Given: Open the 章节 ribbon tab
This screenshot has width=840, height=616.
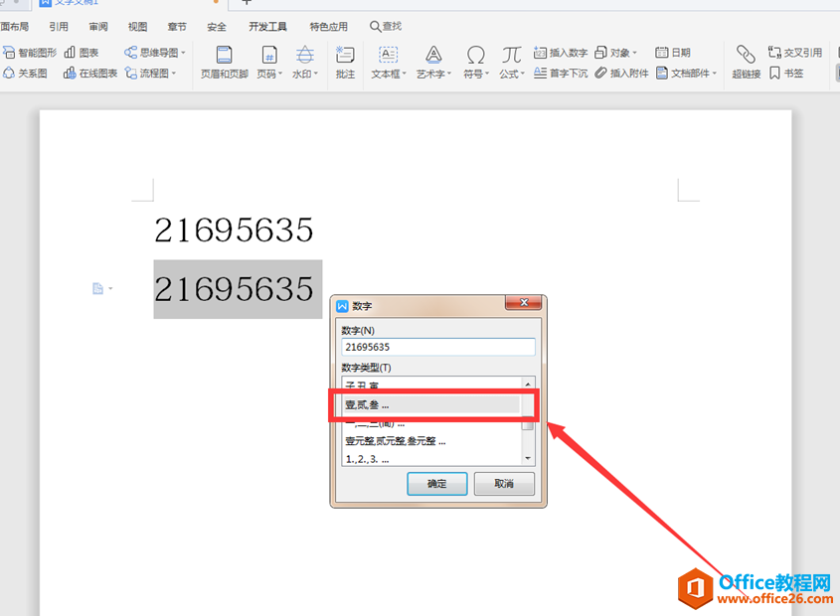Looking at the screenshot, I should pos(177,26).
